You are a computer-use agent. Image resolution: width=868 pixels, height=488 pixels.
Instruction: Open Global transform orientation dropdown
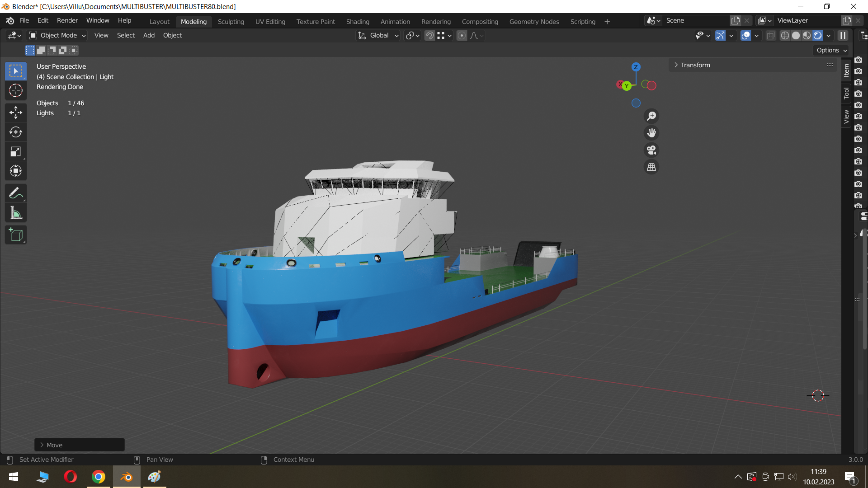378,35
